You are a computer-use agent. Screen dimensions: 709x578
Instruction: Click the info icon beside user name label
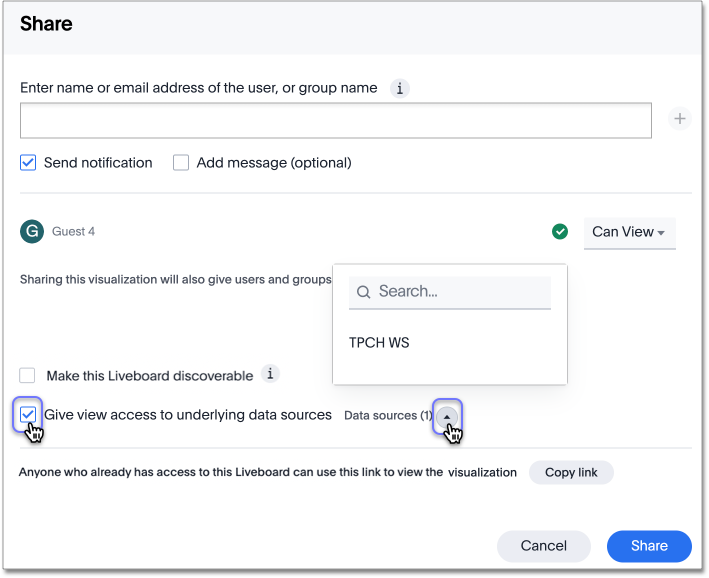399,88
